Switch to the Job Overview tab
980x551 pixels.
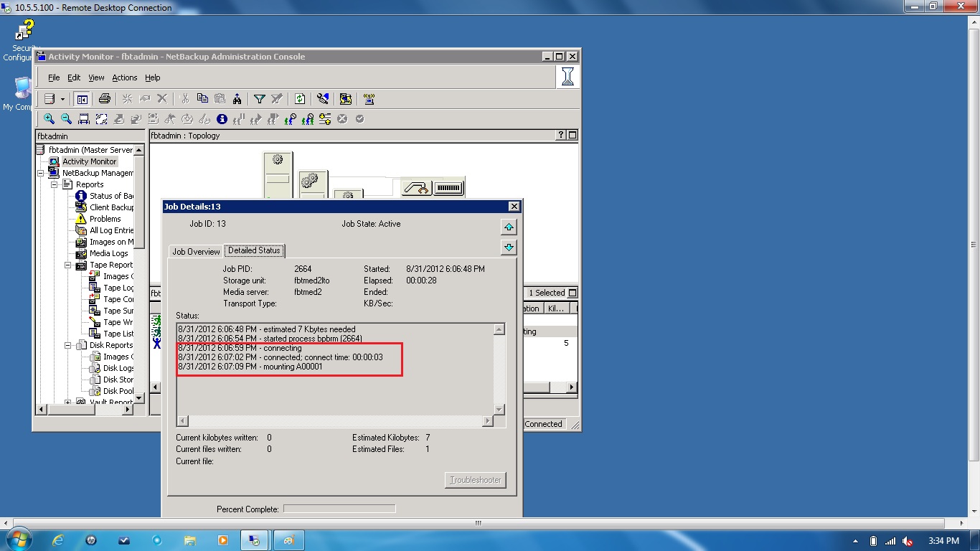point(195,250)
